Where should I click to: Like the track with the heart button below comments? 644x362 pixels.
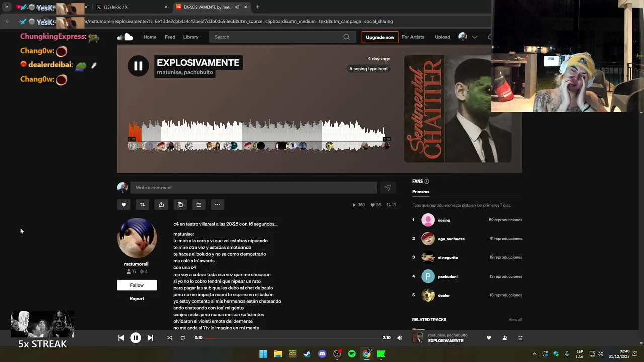124,205
